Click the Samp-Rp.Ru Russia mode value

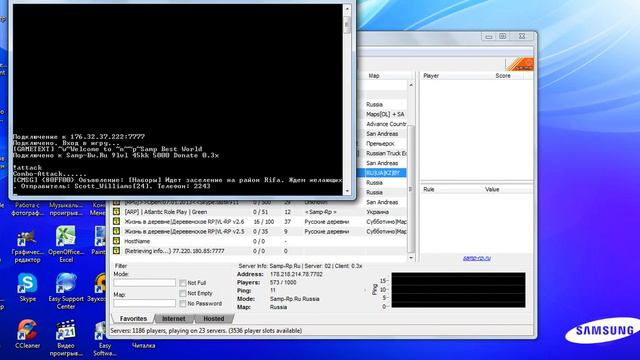295,299
